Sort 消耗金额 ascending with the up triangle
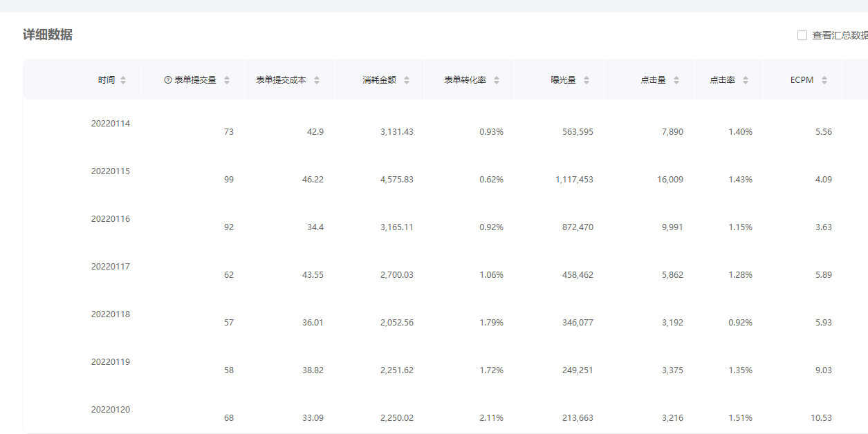Screen dimensions: 868x434 pyautogui.click(x=406, y=76)
